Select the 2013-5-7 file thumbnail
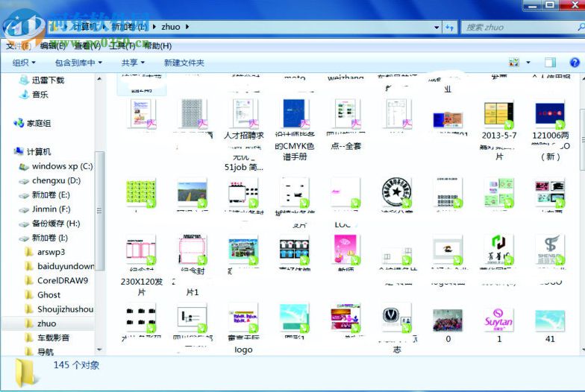The height and width of the screenshot is (392, 585). (498, 114)
